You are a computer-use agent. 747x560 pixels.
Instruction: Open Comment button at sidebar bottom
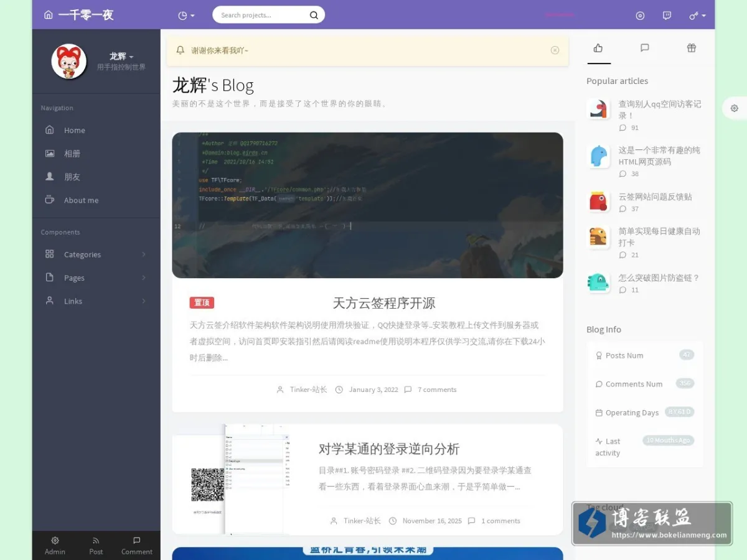point(137,545)
